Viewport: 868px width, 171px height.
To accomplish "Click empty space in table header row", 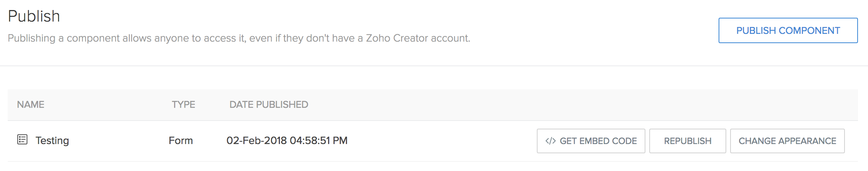I will (x=578, y=105).
